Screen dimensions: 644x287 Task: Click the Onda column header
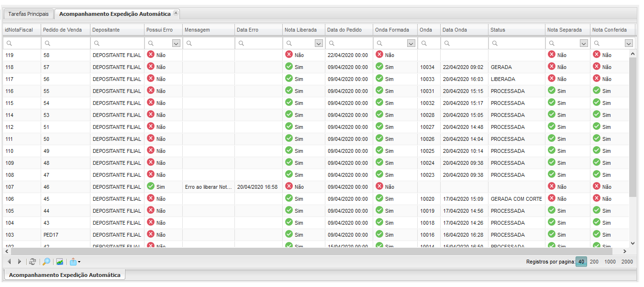(429, 30)
